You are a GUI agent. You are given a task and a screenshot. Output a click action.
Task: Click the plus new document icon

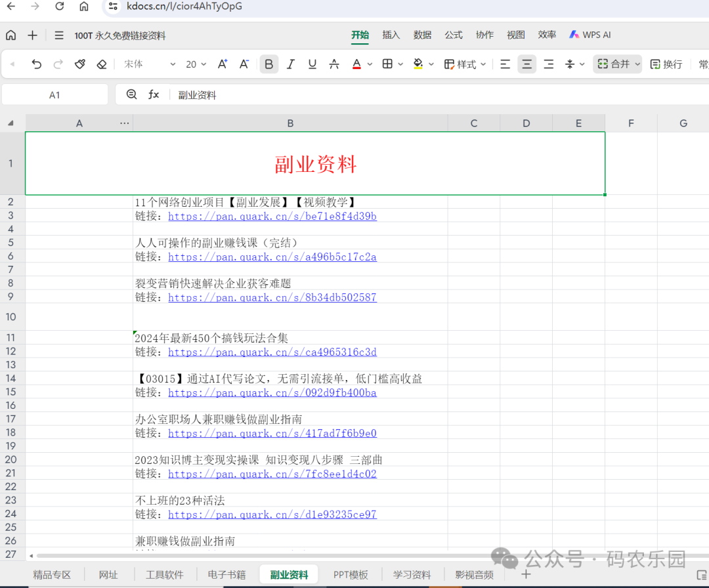[x=33, y=35]
